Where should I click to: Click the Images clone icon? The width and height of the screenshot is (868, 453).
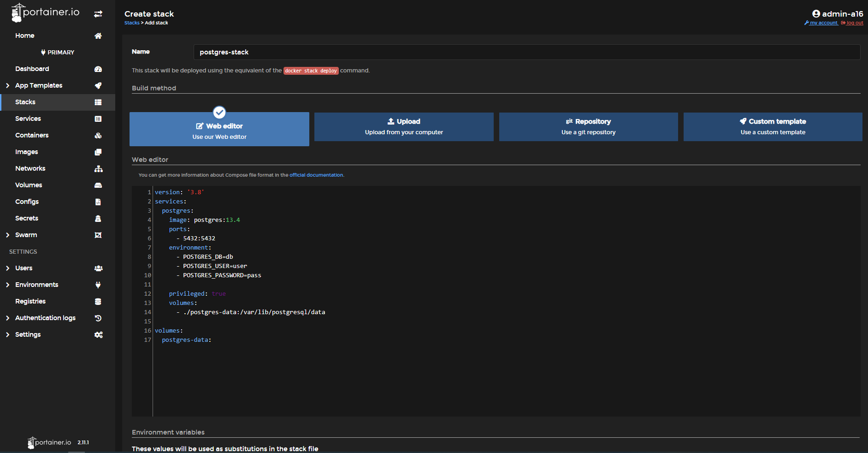point(98,152)
